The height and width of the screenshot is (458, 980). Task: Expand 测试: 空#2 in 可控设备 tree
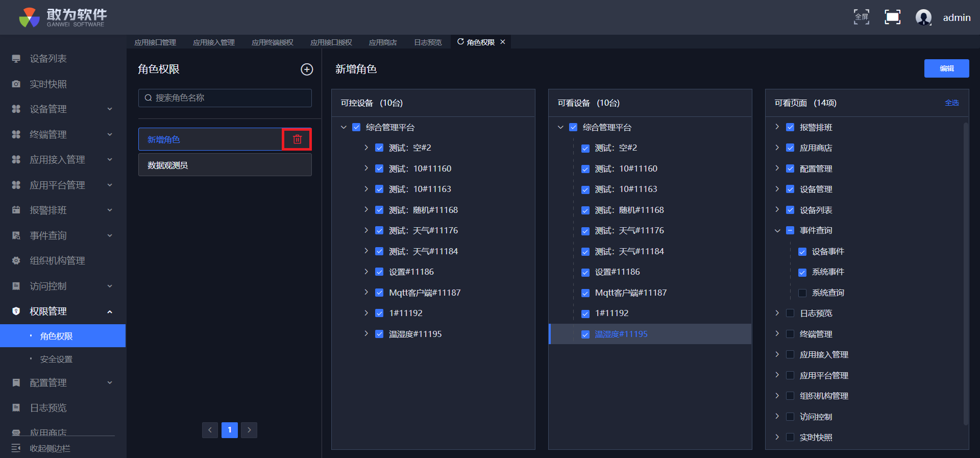366,148
